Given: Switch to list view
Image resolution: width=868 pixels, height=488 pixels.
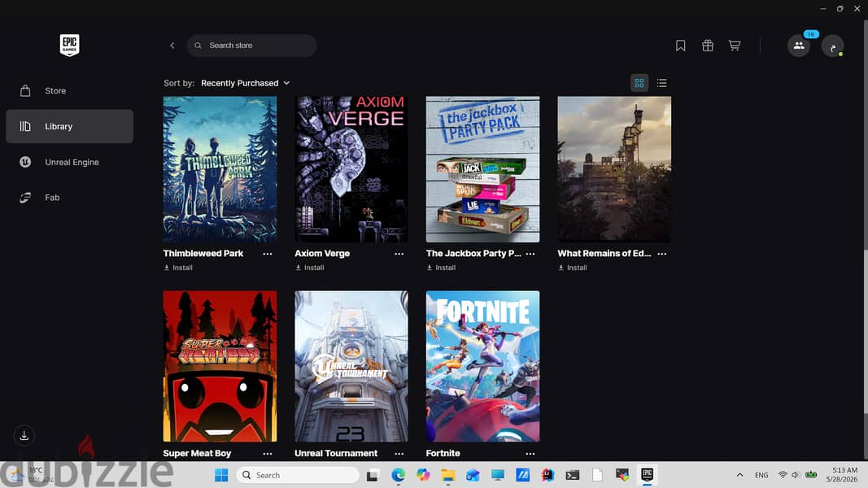Looking at the screenshot, I should [661, 83].
